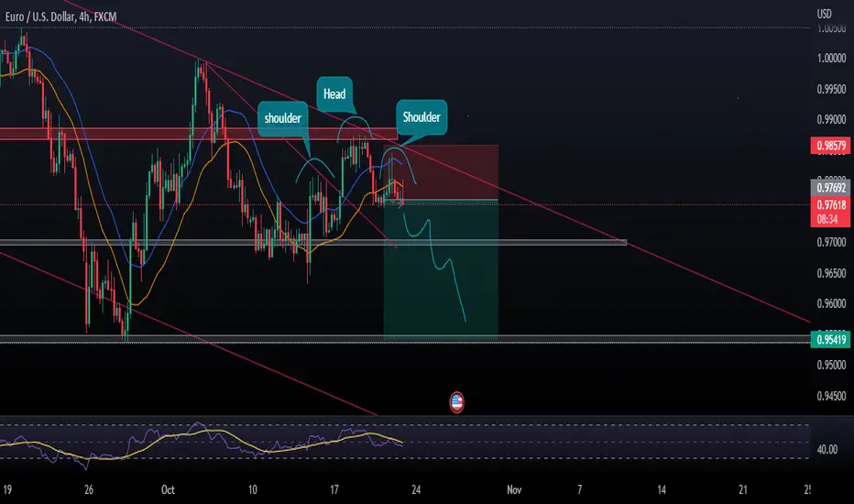
Task: Click the '21' date on time axis
Action: [742, 489]
